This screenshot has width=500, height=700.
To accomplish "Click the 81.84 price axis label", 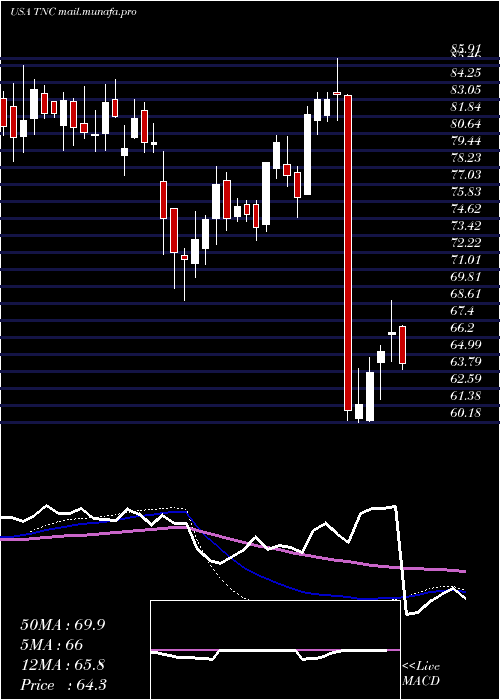I will (x=466, y=107).
